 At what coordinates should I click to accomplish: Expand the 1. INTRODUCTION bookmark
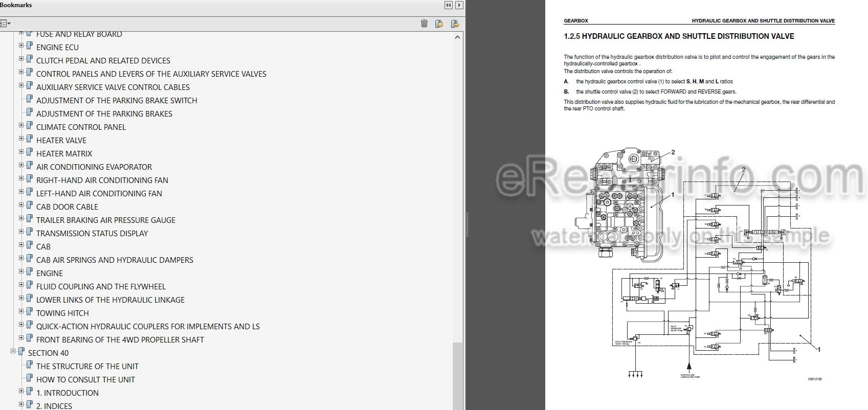pyautogui.click(x=21, y=391)
